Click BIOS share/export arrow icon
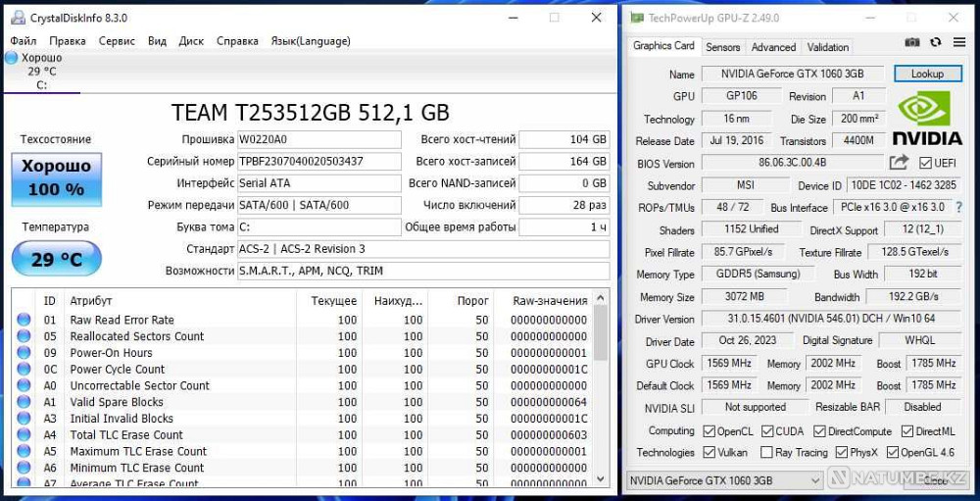Image resolution: width=980 pixels, height=501 pixels. coord(899,163)
